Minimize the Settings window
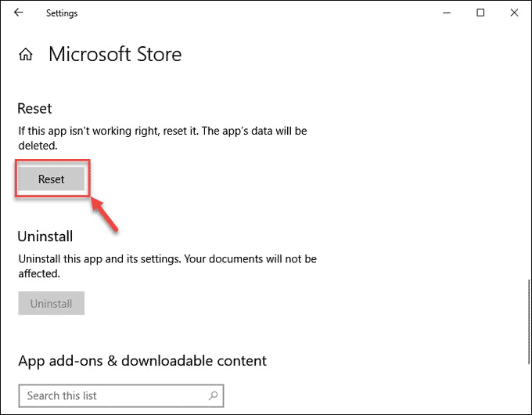Image resolution: width=532 pixels, height=415 pixels. point(447,13)
